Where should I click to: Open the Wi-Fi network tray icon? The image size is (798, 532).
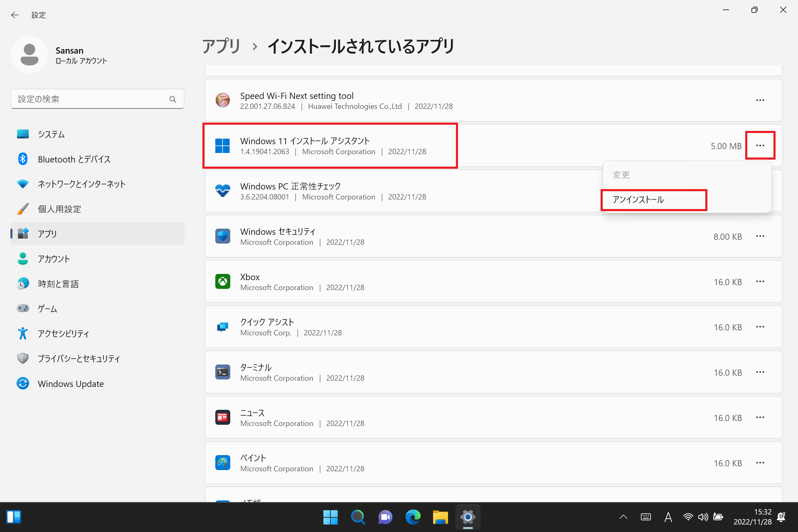coord(688,517)
